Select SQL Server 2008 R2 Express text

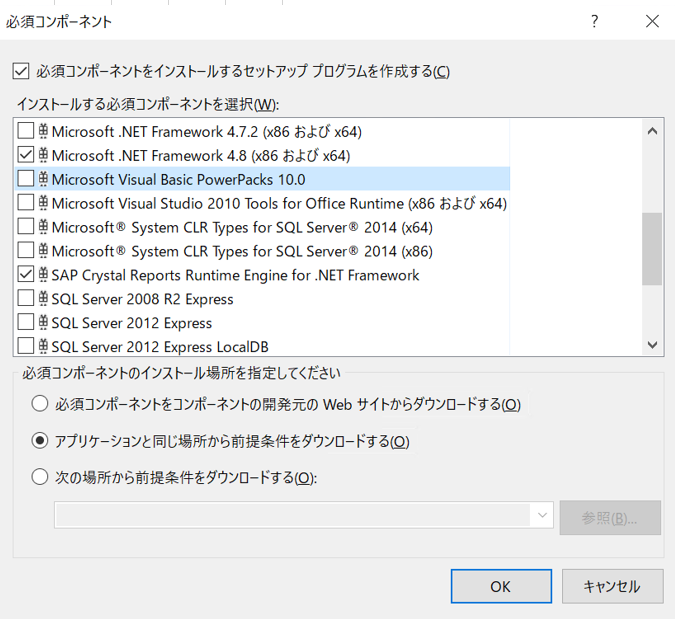[x=142, y=299]
